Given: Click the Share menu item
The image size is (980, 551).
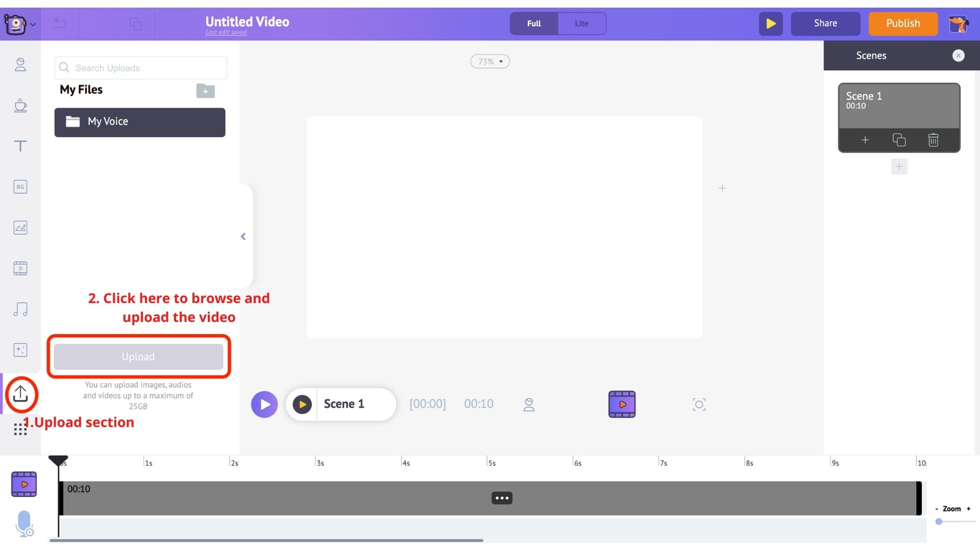Looking at the screenshot, I should pos(825,23).
